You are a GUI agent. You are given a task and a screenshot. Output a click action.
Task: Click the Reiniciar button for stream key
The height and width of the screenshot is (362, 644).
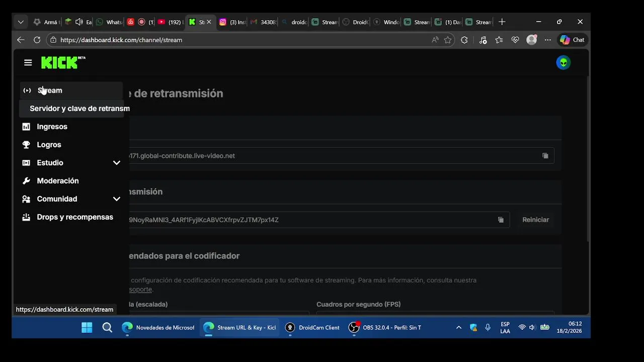536,220
